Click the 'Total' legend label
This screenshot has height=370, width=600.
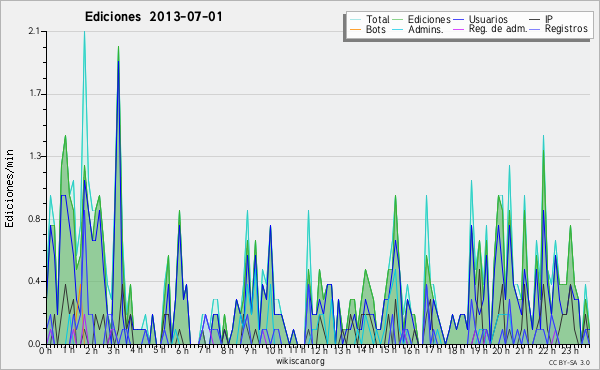coord(377,19)
